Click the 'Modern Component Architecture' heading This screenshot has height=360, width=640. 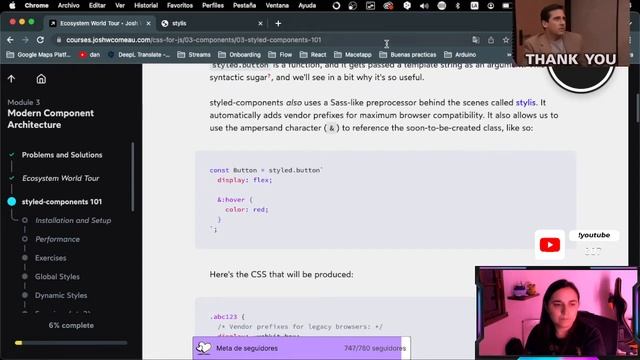coord(51,119)
